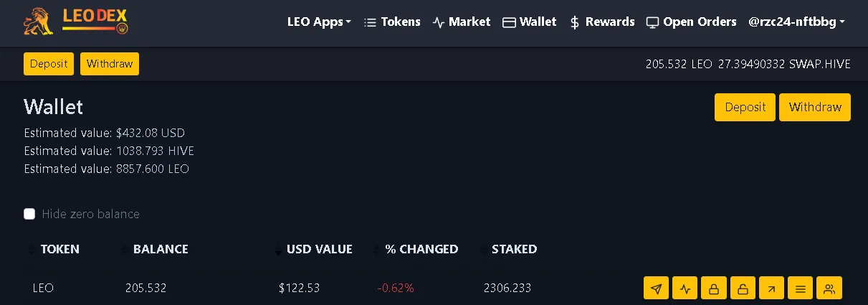This screenshot has width=868, height=305.
Task: Click the large Deposit button beside Wallet
Action: click(745, 107)
